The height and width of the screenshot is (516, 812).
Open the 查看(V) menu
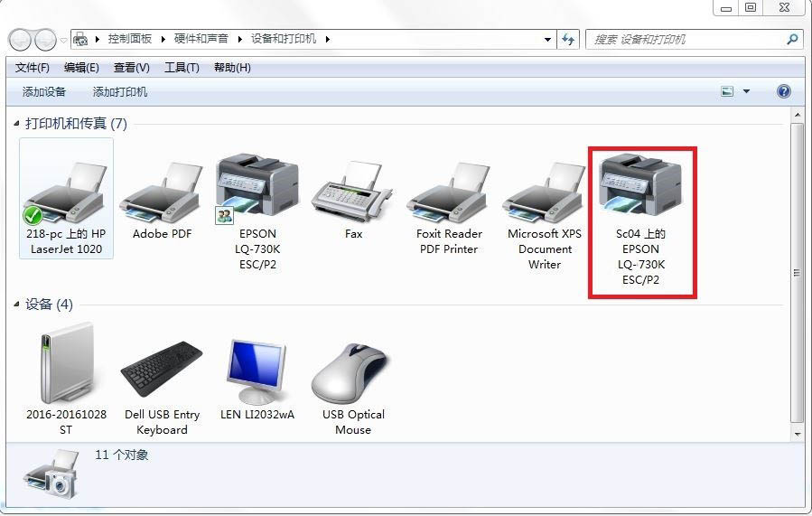pyautogui.click(x=132, y=68)
